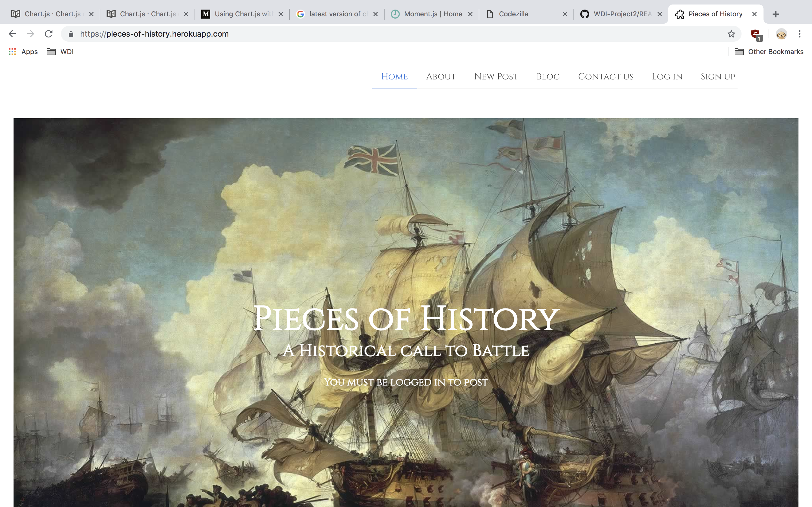
Task: View site info via the padlock icon
Action: point(71,34)
